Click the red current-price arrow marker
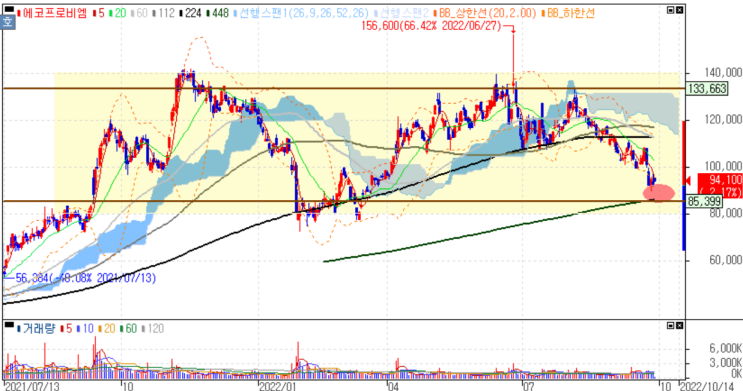The image size is (743, 391). click(687, 180)
